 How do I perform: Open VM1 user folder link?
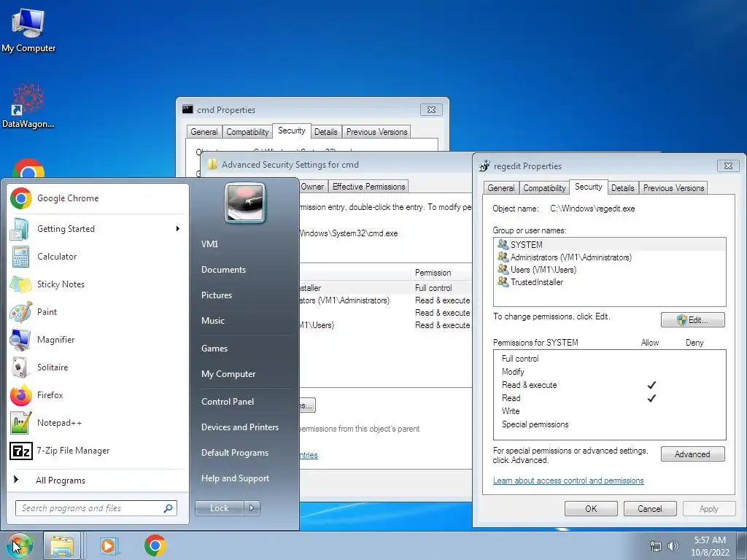tap(209, 244)
